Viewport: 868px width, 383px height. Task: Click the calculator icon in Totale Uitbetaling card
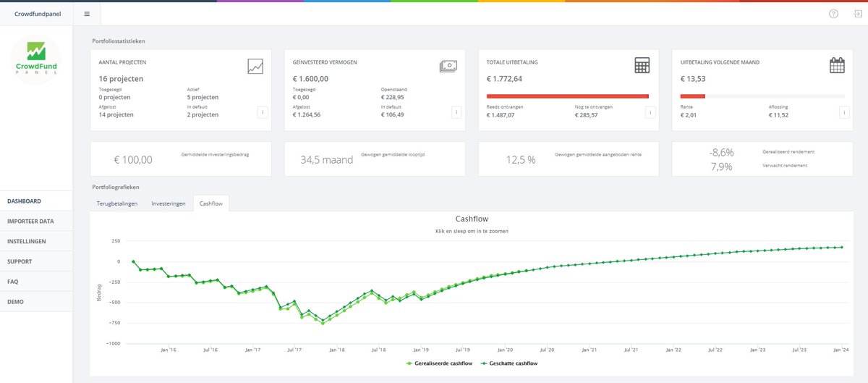pos(642,66)
